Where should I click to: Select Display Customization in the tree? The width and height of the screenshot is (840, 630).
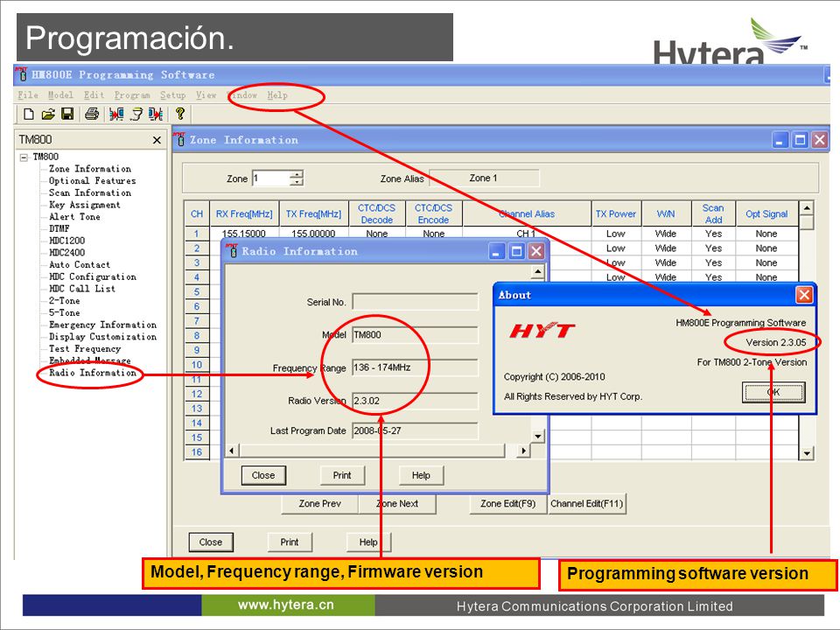pyautogui.click(x=103, y=337)
